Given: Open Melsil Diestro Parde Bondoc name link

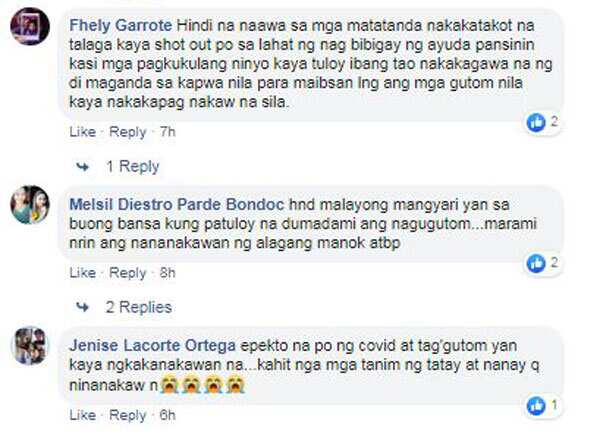Looking at the screenshot, I should [177, 205].
